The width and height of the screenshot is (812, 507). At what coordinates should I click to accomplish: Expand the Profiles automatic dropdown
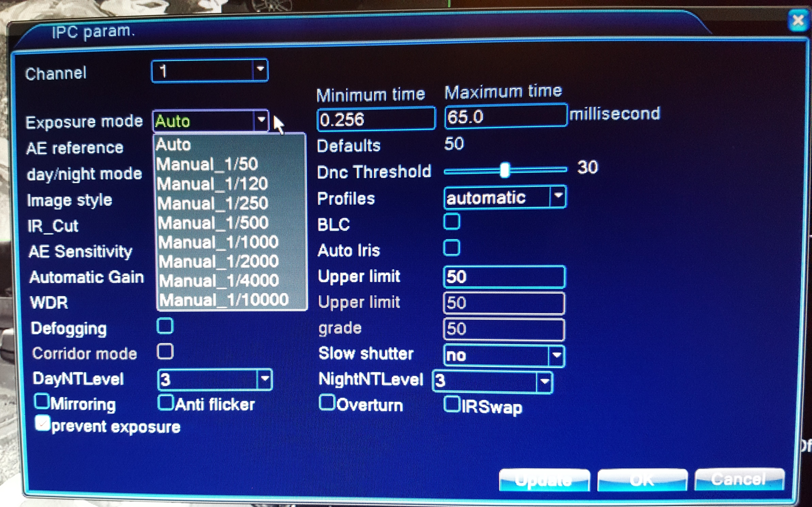tap(558, 196)
